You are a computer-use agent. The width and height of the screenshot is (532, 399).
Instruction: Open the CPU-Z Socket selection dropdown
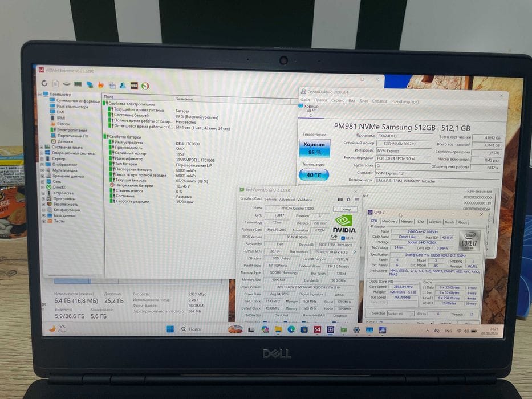400,314
